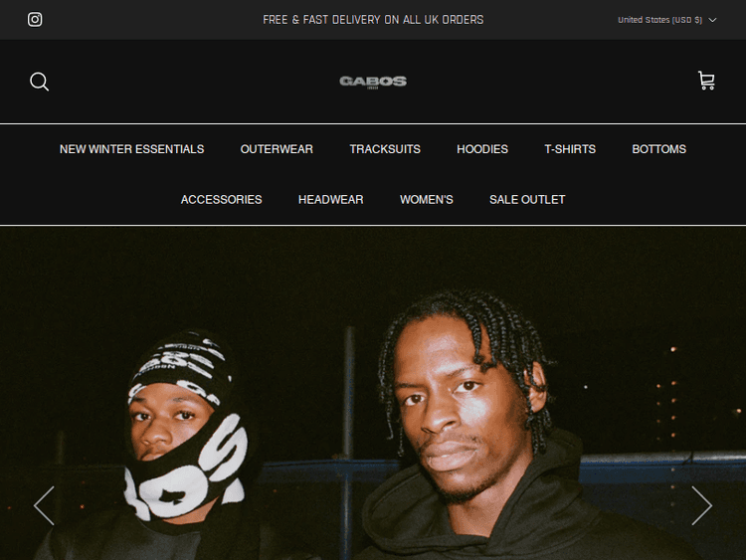Expand the United States (USD $) currency selector
746x560 pixels.
coord(667,20)
